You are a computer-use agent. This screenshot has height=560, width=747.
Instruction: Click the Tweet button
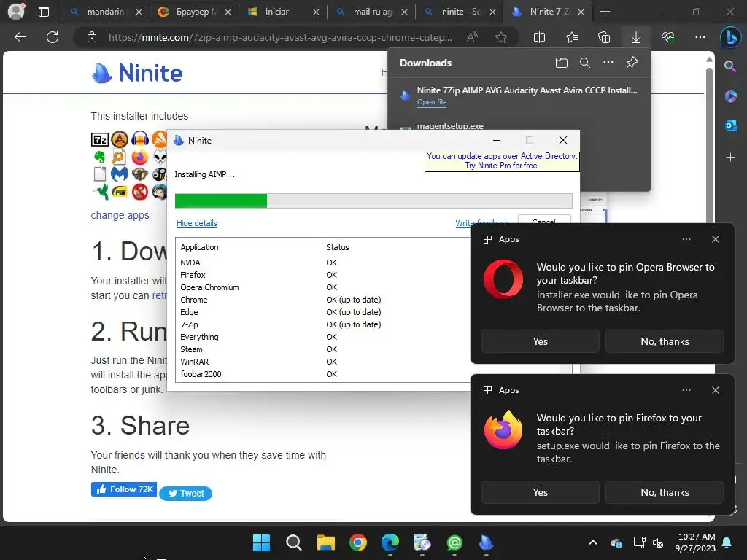click(186, 494)
